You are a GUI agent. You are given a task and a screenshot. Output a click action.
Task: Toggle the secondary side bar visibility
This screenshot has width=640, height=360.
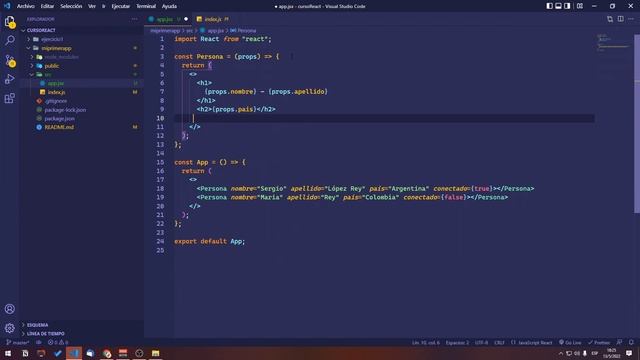click(567, 6)
